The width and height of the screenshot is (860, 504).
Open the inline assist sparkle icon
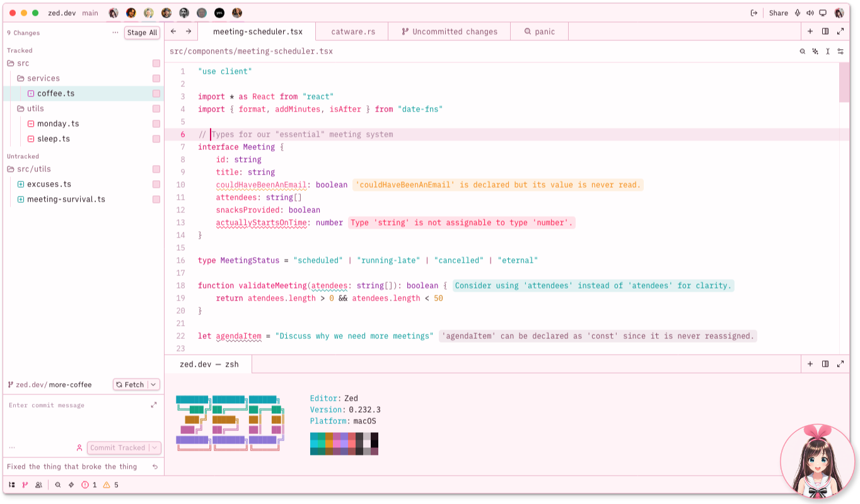[815, 52]
